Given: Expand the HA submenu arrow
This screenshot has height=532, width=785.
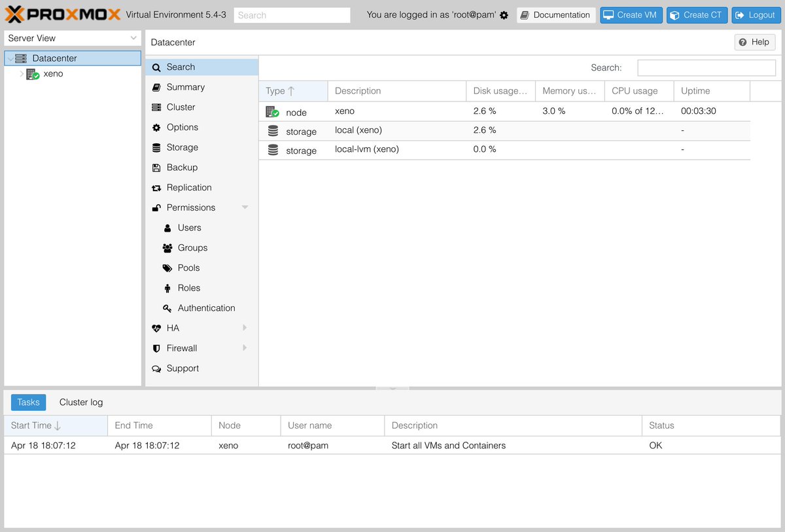Looking at the screenshot, I should click(245, 328).
